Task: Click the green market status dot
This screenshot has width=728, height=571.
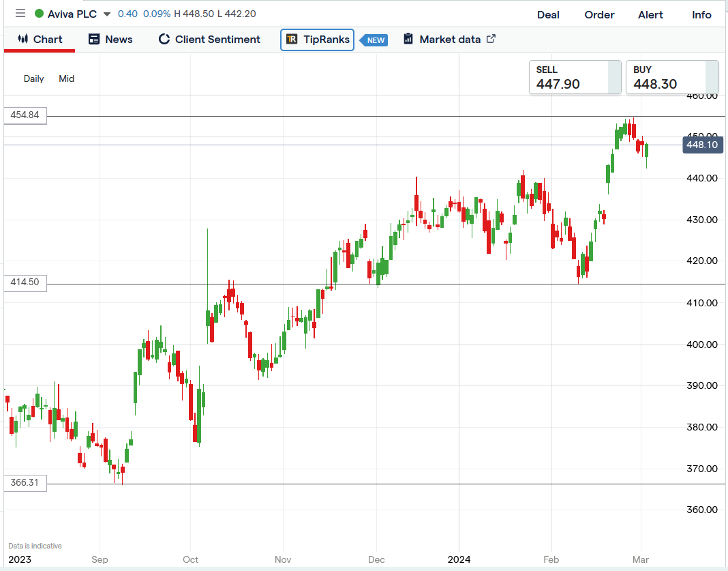Action: point(40,14)
